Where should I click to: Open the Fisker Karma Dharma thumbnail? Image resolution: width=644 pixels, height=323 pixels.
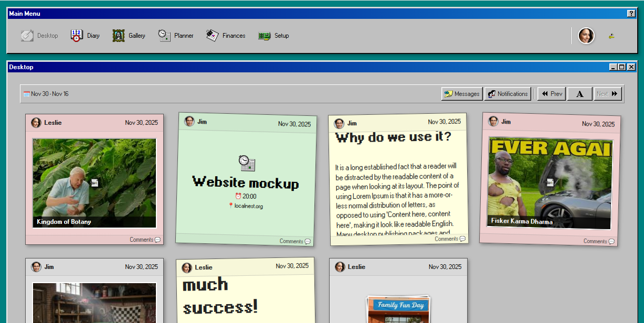(x=550, y=182)
